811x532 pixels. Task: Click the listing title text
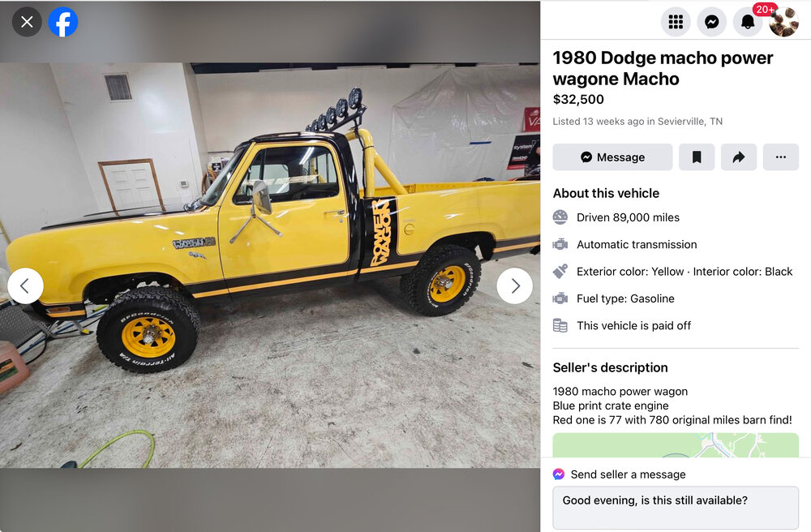pyautogui.click(x=663, y=68)
